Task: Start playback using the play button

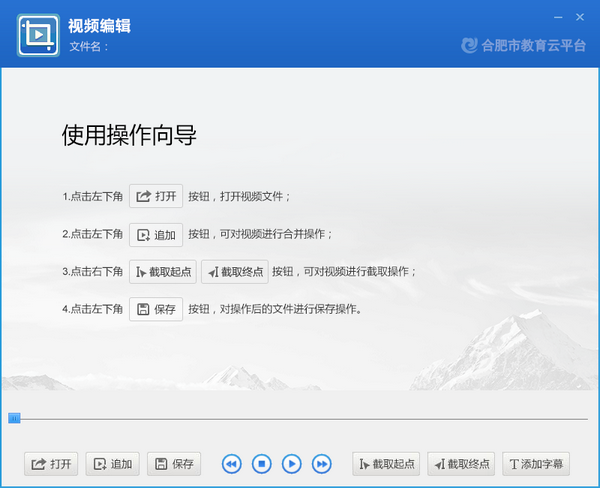Action: 291,464
